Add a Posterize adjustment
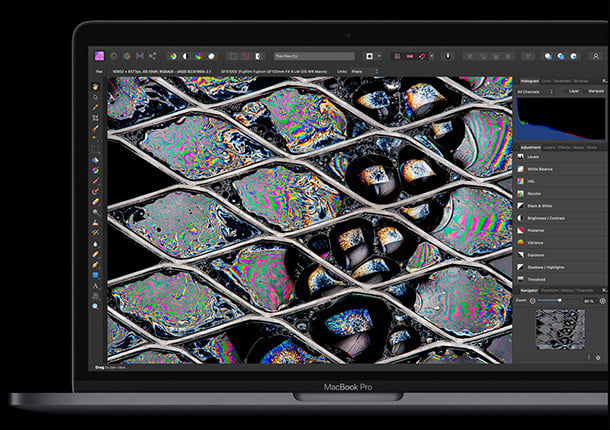Viewport: 610px width, 430px height. coord(561,230)
